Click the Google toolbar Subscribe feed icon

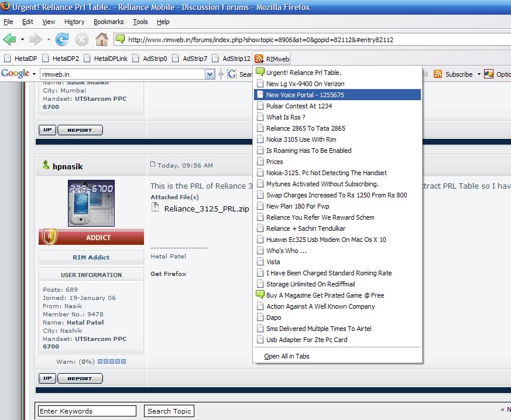438,74
